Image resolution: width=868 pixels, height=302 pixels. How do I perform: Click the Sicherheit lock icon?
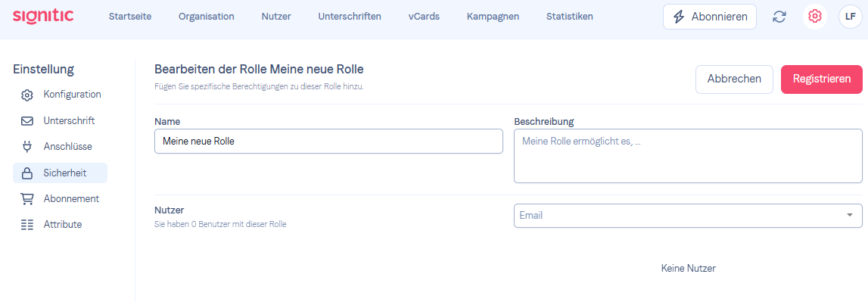[27, 173]
